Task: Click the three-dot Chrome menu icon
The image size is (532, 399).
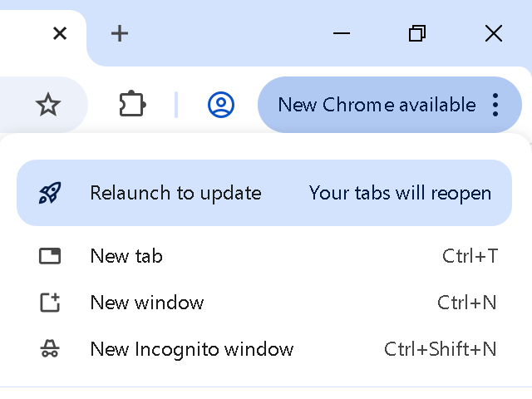Action: click(495, 105)
